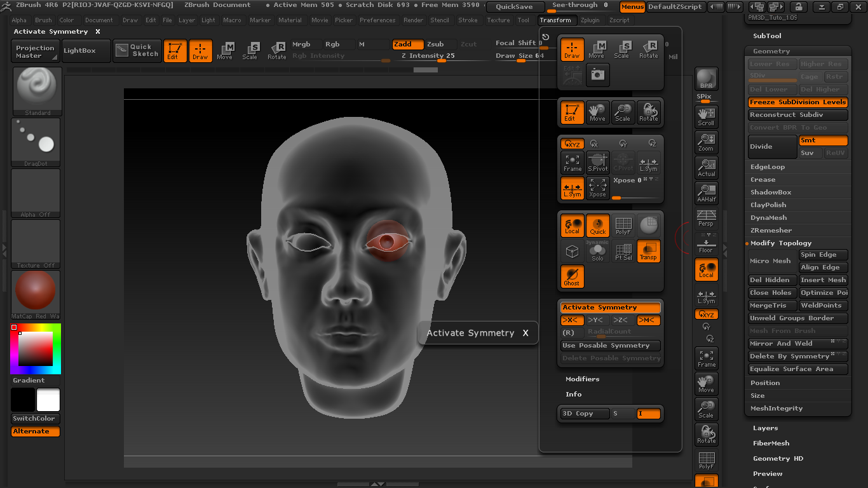Click the Texture Off slot
Viewport: 868px width, 488px height.
pyautogui.click(x=36, y=244)
